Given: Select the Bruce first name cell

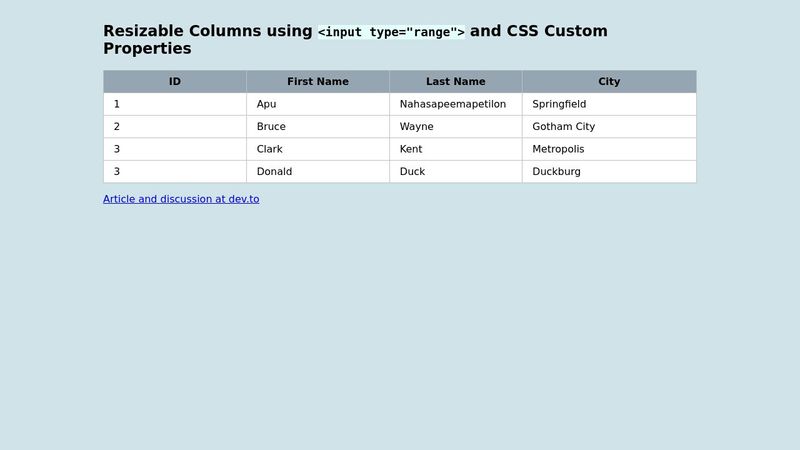Looking at the screenshot, I should pyautogui.click(x=318, y=127).
